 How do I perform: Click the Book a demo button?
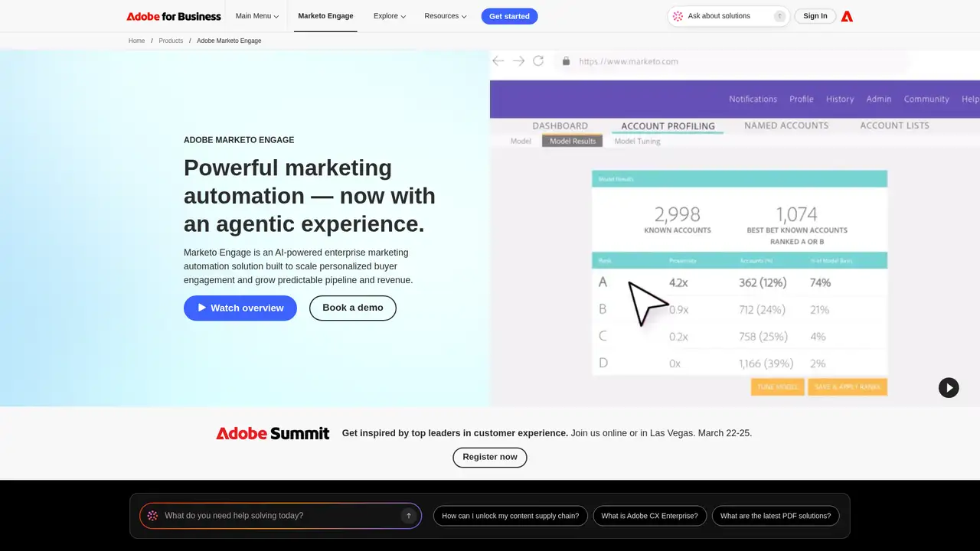coord(353,308)
